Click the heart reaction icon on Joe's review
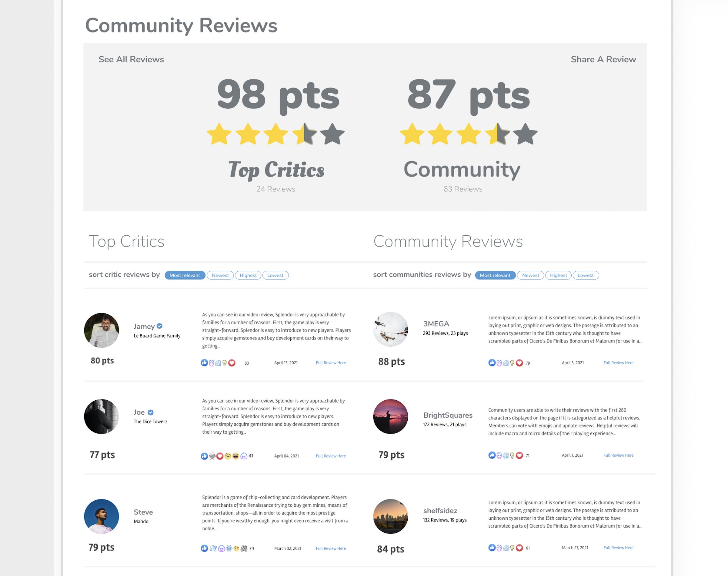This screenshot has width=728, height=576. [219, 455]
